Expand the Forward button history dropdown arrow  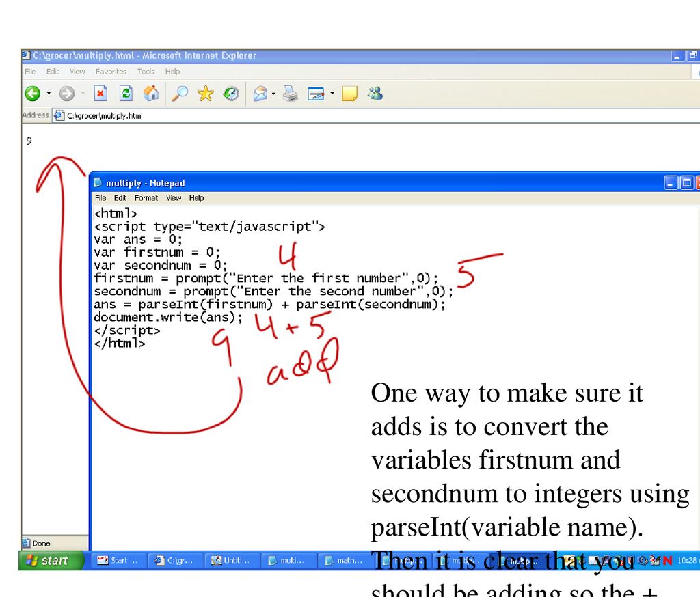coord(83,94)
